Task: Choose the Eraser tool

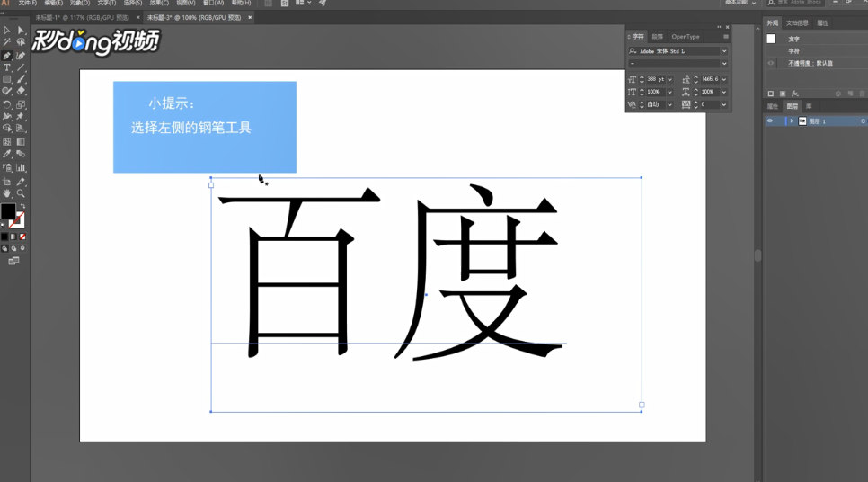Action: [x=21, y=91]
